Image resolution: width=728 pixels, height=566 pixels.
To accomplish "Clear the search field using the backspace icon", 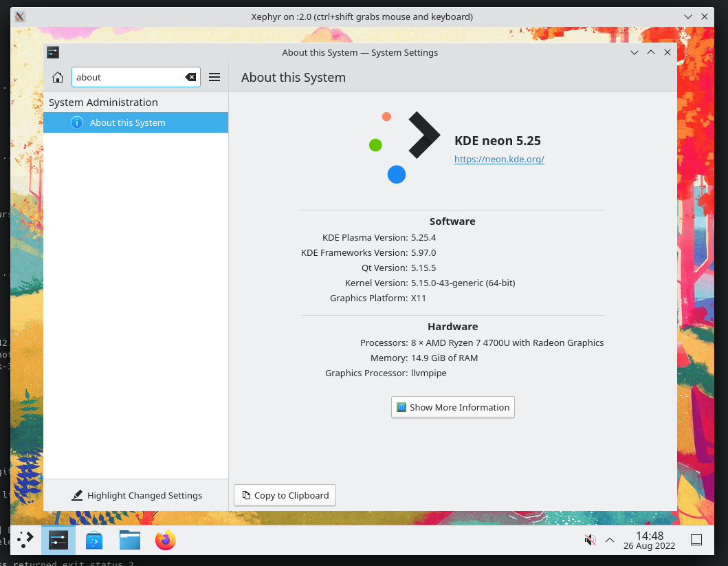I will (190, 77).
